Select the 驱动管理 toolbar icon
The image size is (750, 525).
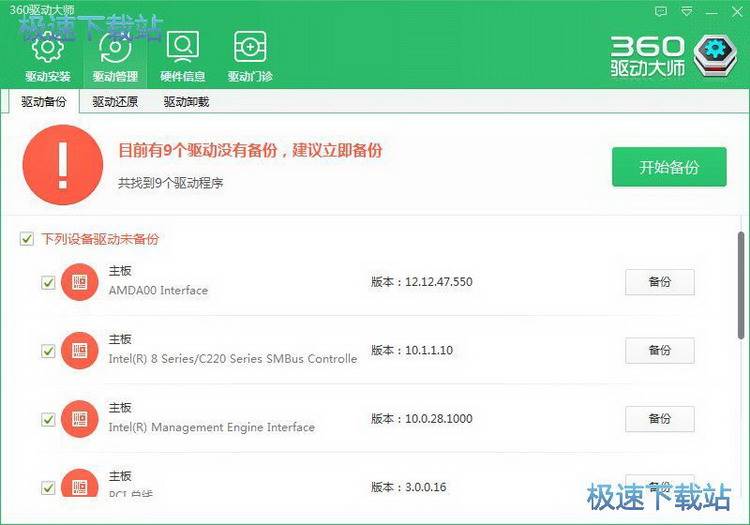(x=114, y=56)
